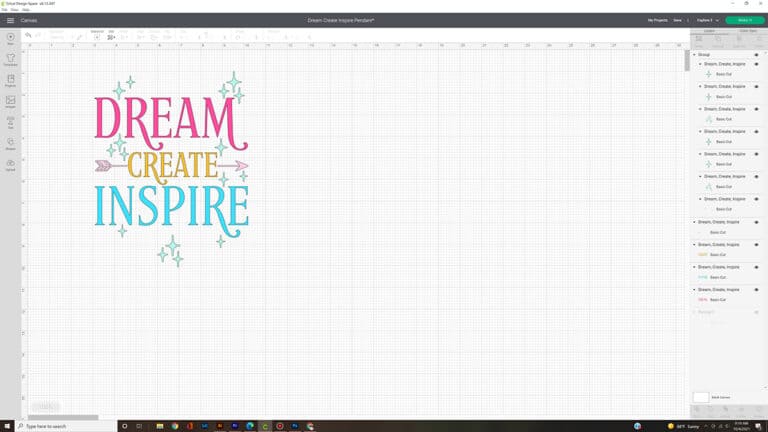768x432 pixels.
Task: Collapse the Group layer
Action: [x=694, y=55]
